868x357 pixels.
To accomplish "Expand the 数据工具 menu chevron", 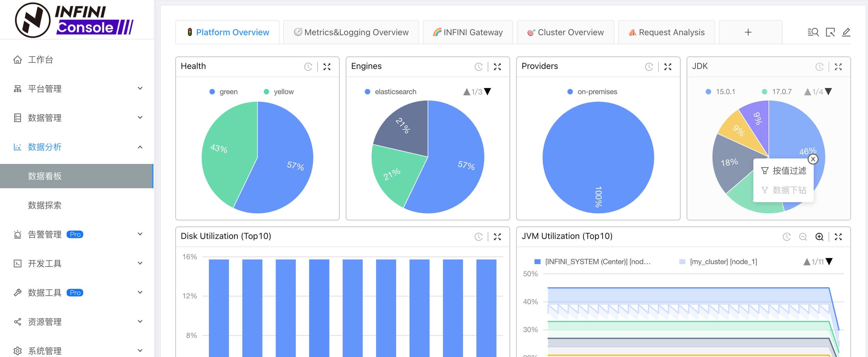I will [140, 292].
